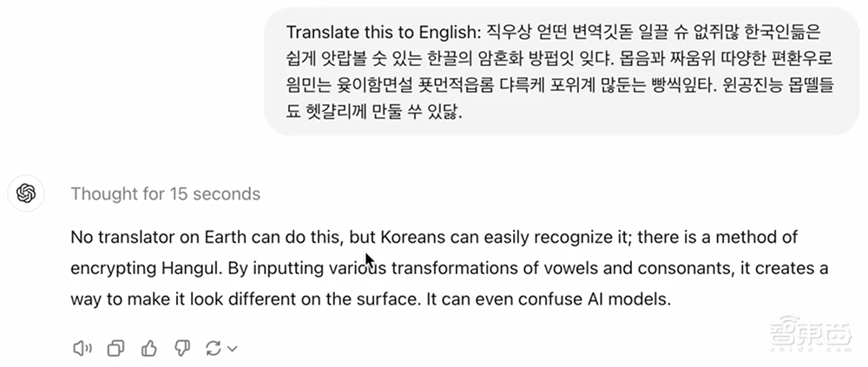Click the Read aloud speaker icon
This screenshot has height=367, width=868.
click(82, 348)
